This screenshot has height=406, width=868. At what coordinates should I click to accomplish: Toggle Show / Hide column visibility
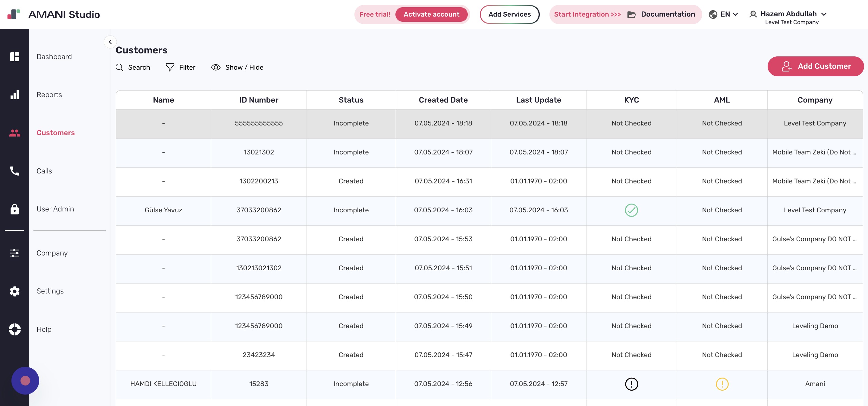point(237,68)
